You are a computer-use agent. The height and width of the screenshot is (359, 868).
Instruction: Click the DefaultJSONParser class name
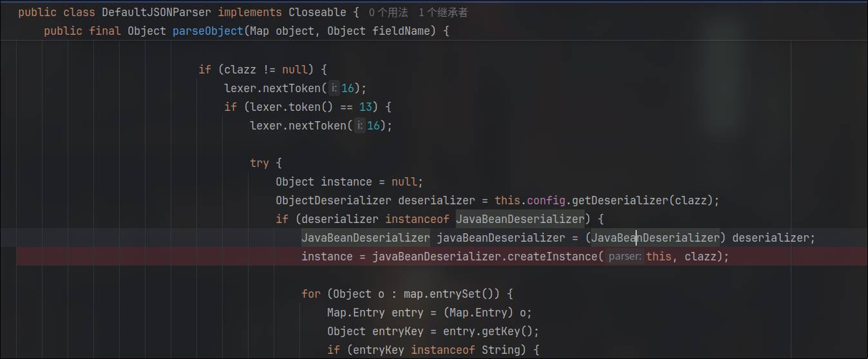[156, 12]
